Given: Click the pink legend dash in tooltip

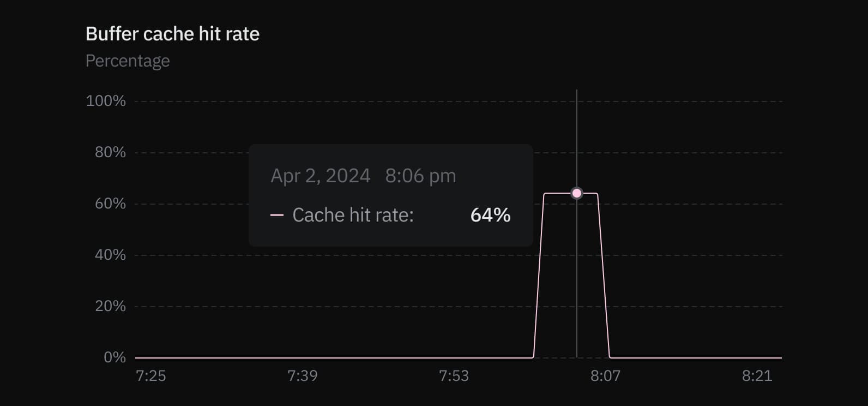Looking at the screenshot, I should [x=277, y=216].
